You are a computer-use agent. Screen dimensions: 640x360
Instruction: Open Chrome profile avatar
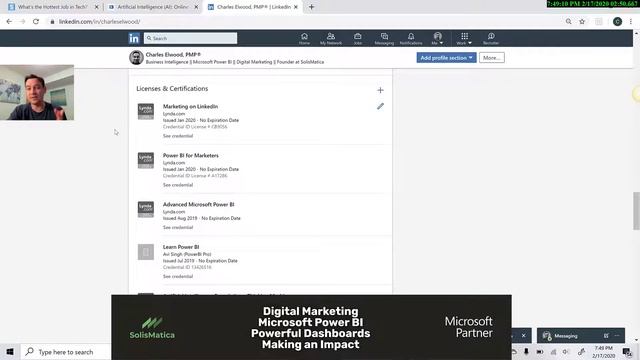point(617,22)
